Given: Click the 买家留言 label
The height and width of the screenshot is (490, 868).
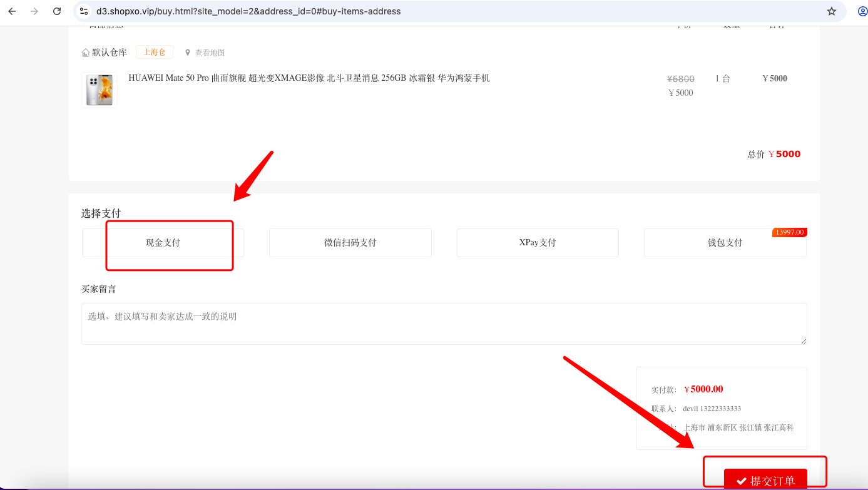Looking at the screenshot, I should point(99,289).
